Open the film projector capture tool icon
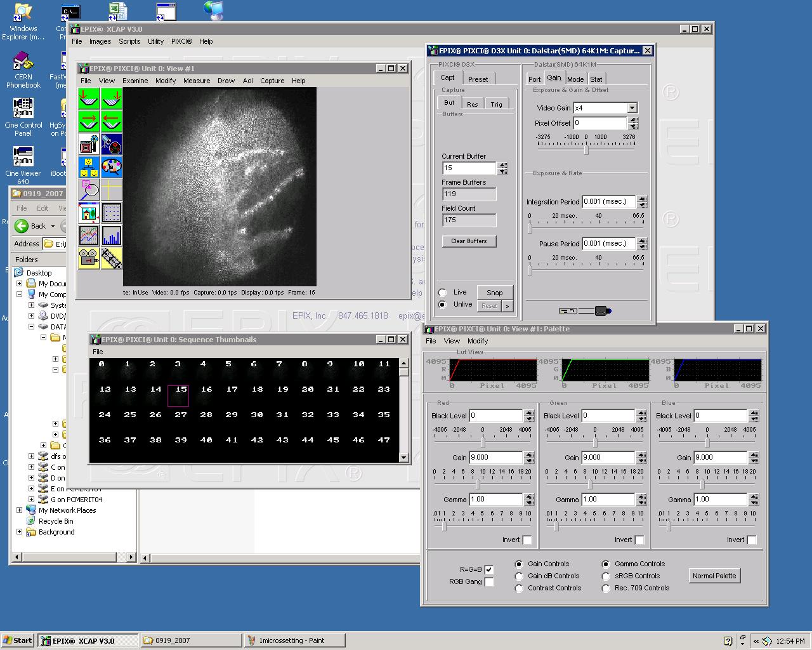812x650 pixels. (89, 144)
